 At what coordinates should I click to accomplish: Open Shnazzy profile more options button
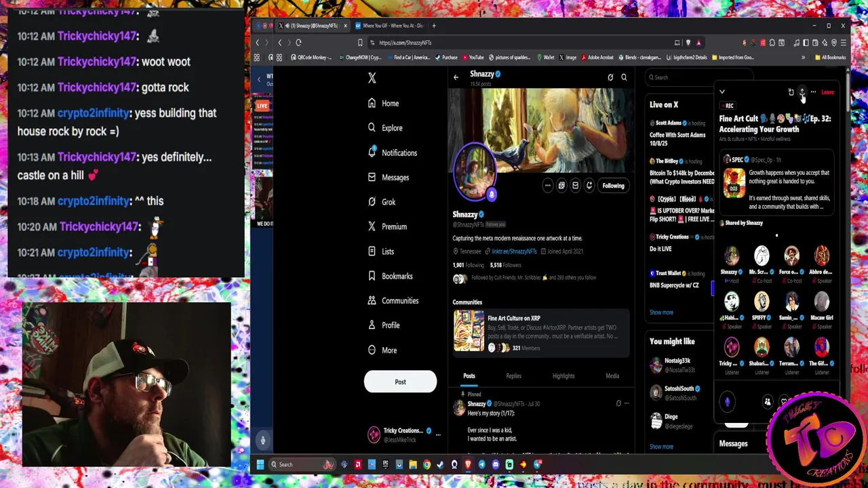(548, 186)
